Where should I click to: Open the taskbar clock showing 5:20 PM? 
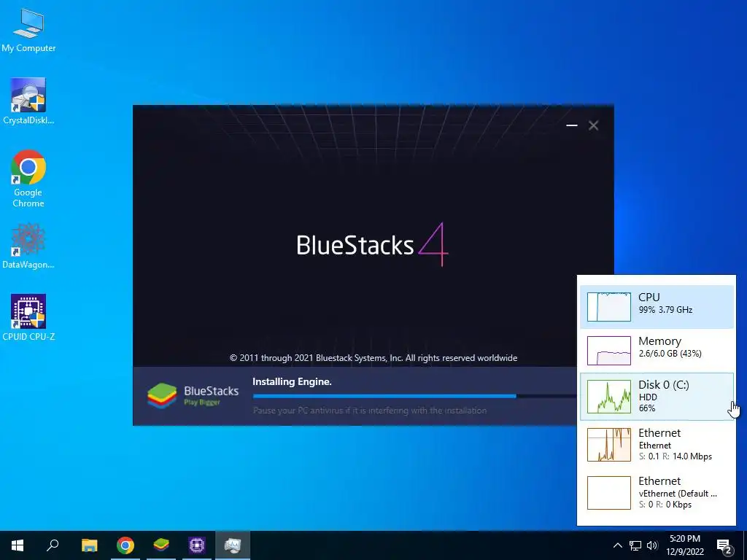685,545
